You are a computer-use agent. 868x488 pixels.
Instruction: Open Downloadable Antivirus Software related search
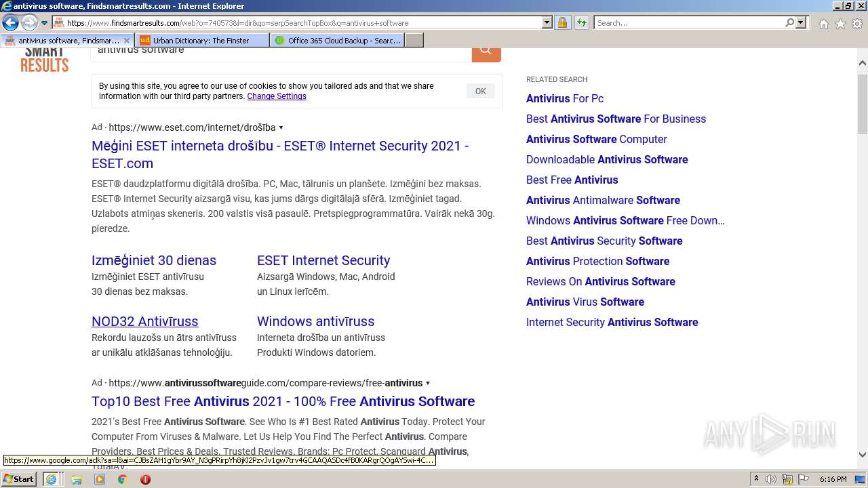pos(607,159)
